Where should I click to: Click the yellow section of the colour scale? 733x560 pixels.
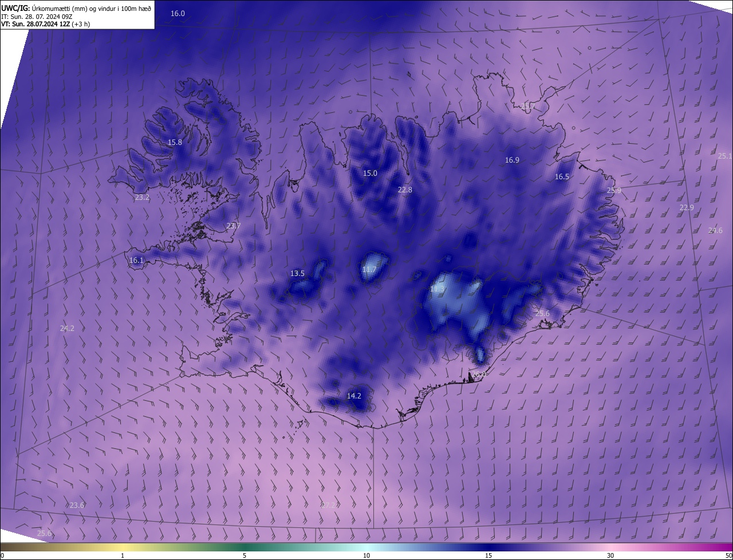point(123,547)
